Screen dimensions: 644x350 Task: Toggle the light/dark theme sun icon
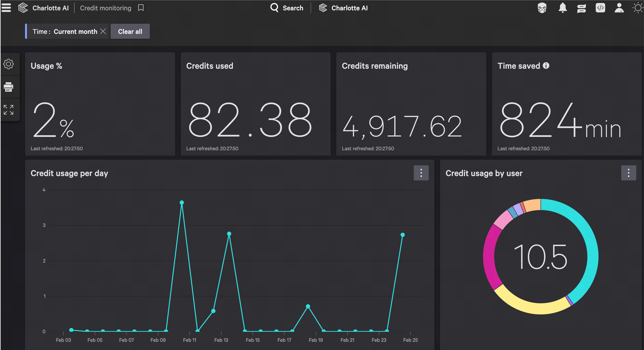click(638, 8)
